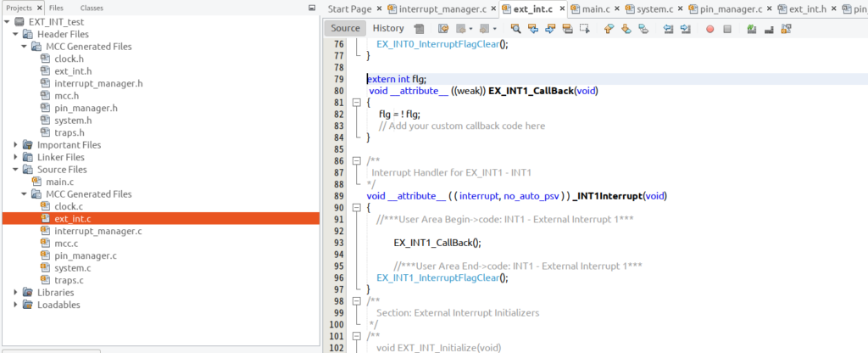The image size is (868, 353).
Task: Collapse MCC Generated Files under Header Files
Action: click(x=25, y=47)
